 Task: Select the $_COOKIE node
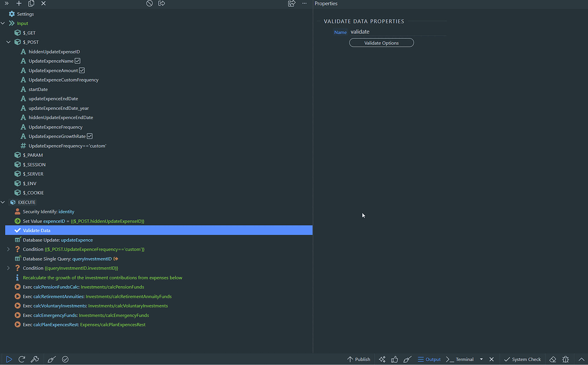click(29, 193)
